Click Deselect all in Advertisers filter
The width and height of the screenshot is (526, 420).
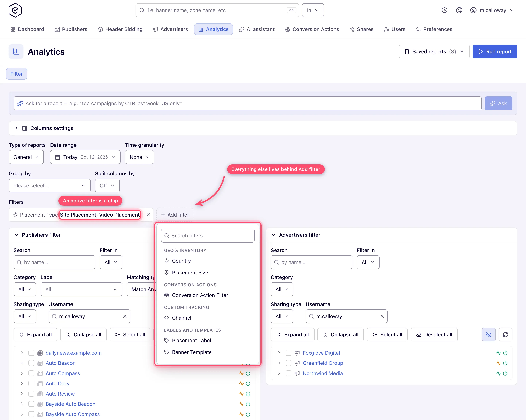[x=434, y=335]
